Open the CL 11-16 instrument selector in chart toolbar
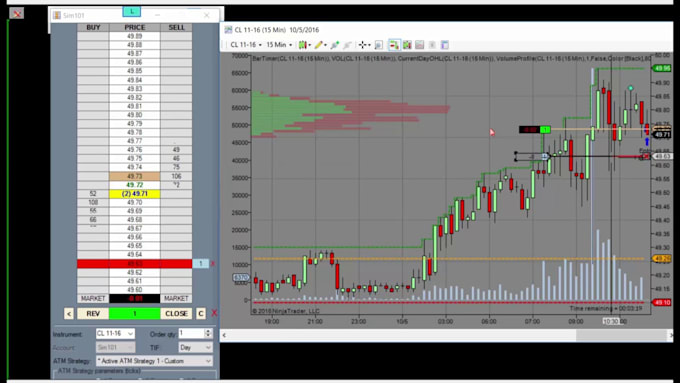680x383 pixels. click(246, 45)
